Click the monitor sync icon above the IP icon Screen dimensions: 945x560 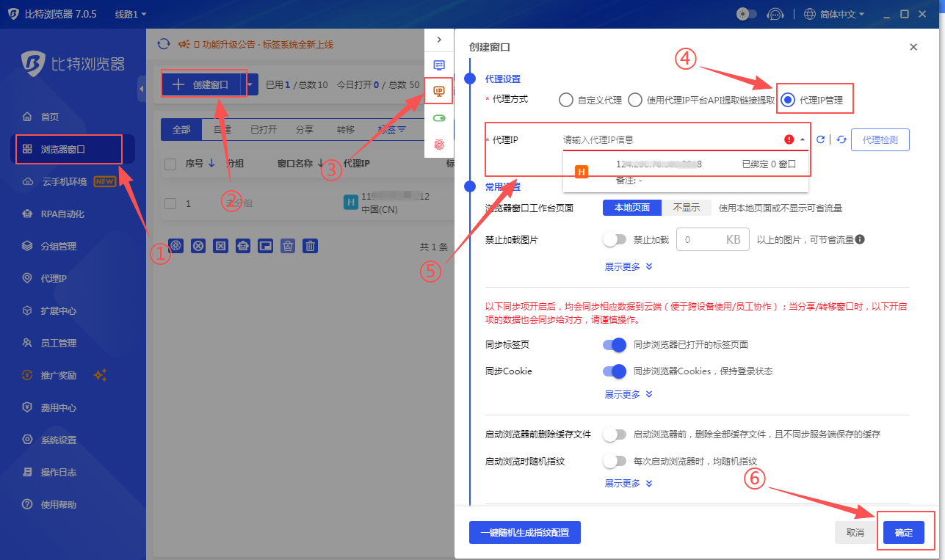438,65
